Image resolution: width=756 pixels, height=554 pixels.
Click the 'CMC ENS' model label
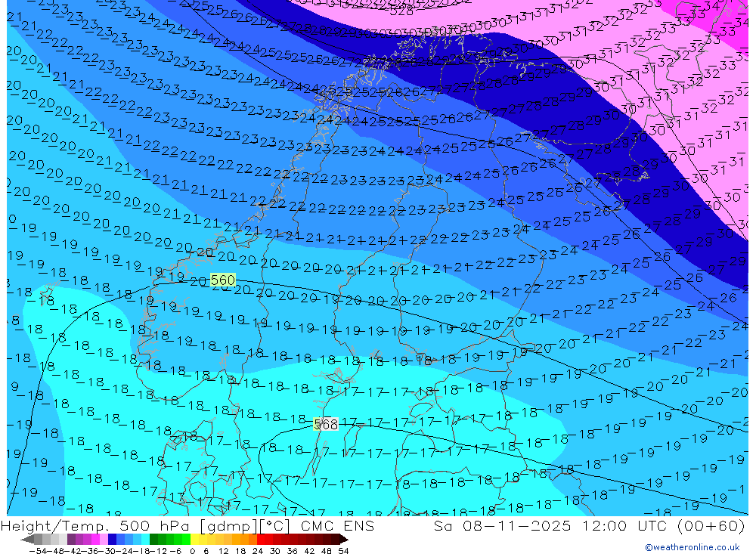click(x=337, y=526)
